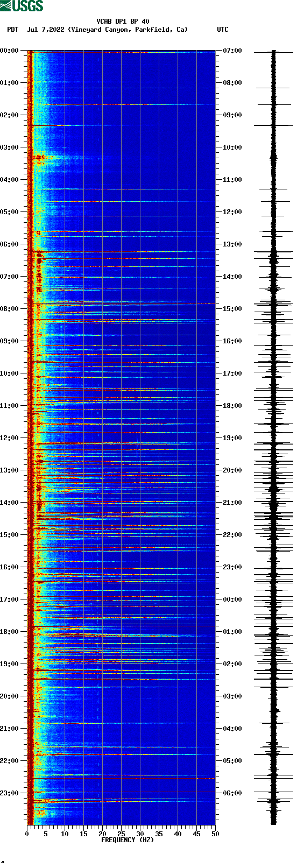This screenshot has height=868, width=297.
Task: Click the 14:00 PDT label on left axis
Action: 9,503
